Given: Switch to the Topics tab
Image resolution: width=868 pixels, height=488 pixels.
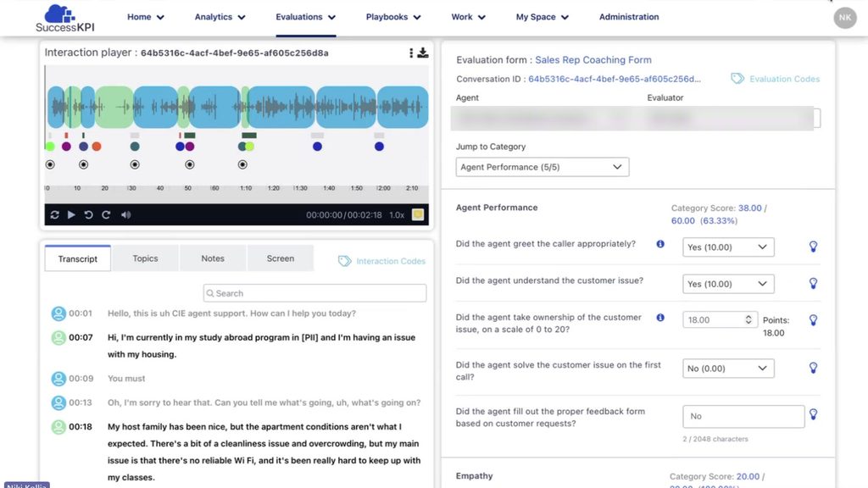Looking at the screenshot, I should 145,258.
